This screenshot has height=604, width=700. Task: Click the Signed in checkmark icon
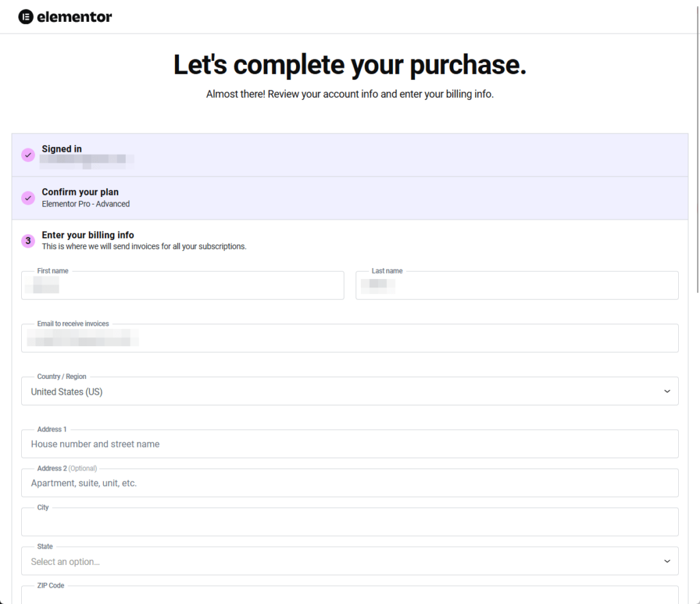pyautogui.click(x=28, y=155)
